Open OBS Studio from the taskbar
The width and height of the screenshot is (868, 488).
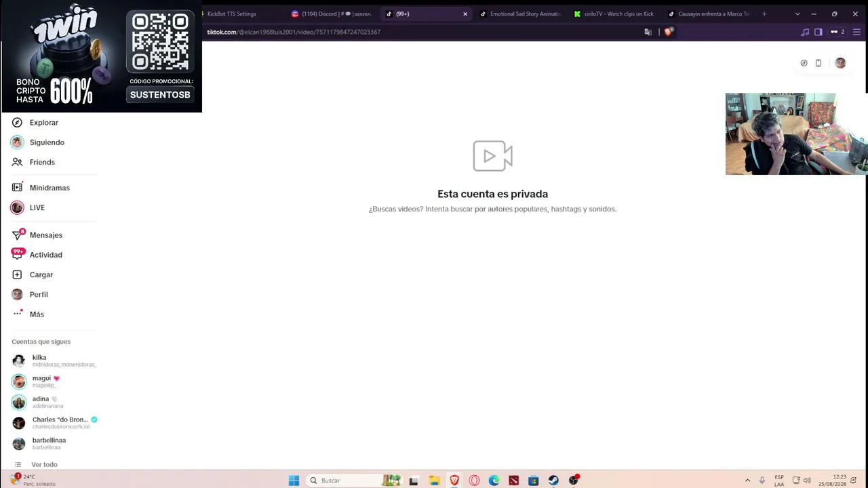click(574, 481)
